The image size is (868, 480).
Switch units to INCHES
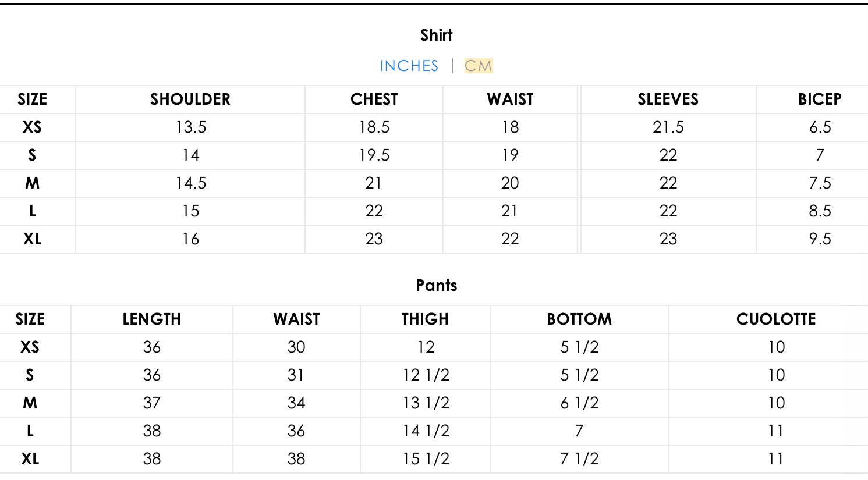click(409, 66)
